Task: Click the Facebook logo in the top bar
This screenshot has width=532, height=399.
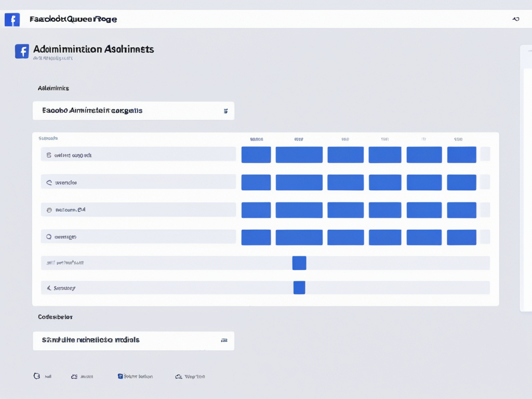Action: tap(12, 20)
